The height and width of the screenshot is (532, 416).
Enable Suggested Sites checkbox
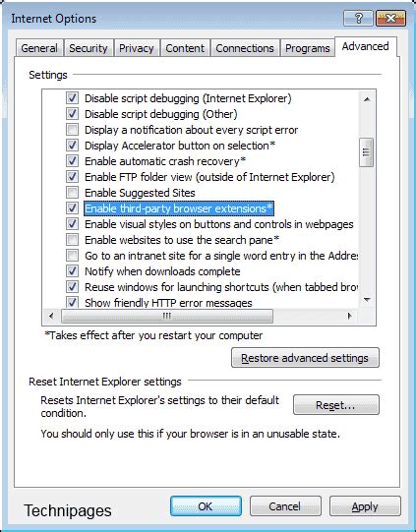(72, 193)
